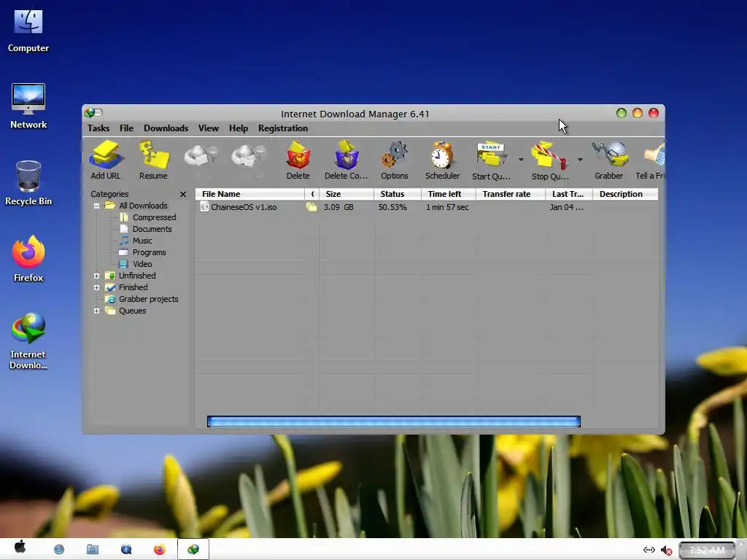Open Computer desktop icon
The height and width of the screenshot is (560, 747).
[28, 31]
